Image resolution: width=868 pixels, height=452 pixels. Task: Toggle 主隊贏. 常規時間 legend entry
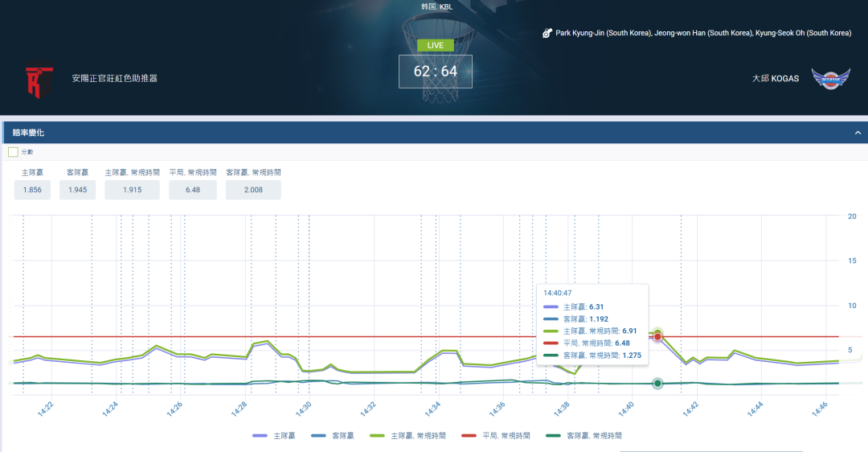coord(407,436)
